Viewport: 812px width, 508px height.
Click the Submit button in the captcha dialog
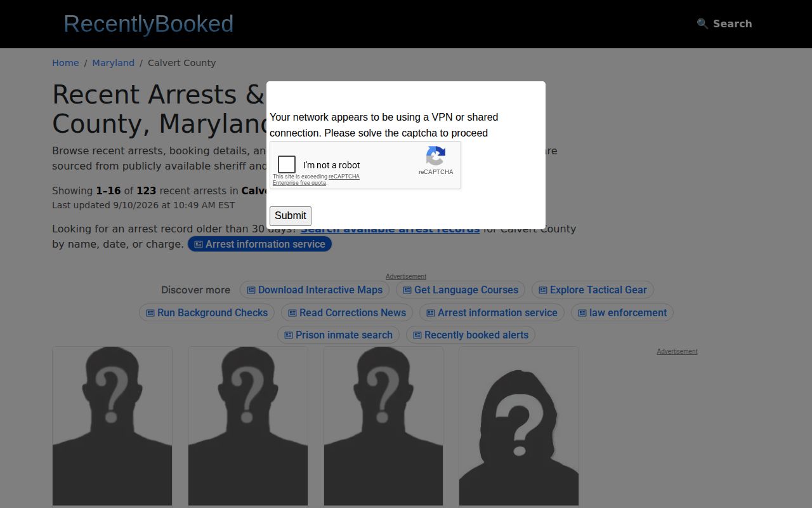point(291,216)
